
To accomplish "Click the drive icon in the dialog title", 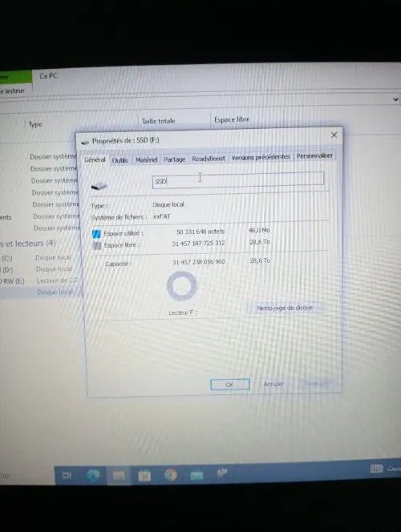I will pos(85,142).
